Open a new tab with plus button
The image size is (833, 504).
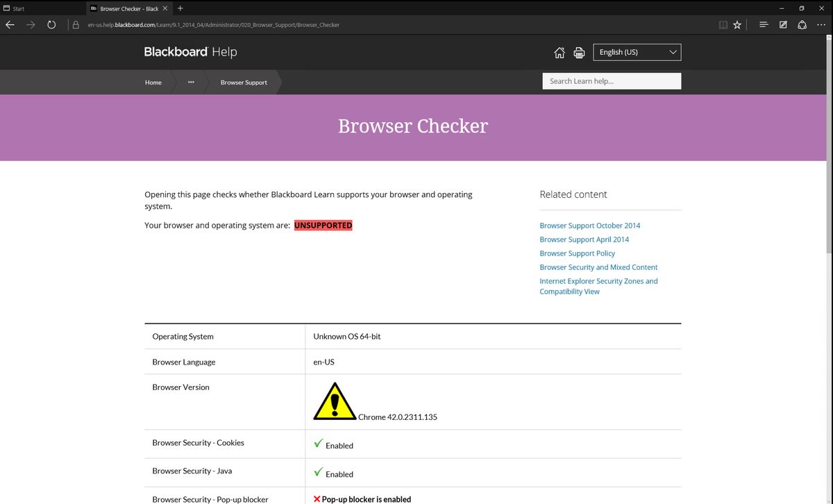pyautogui.click(x=180, y=8)
